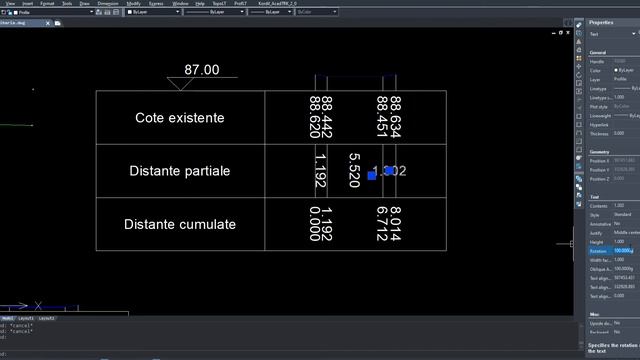Open the Tools menu
The height and width of the screenshot is (360, 640).
click(x=67, y=3)
